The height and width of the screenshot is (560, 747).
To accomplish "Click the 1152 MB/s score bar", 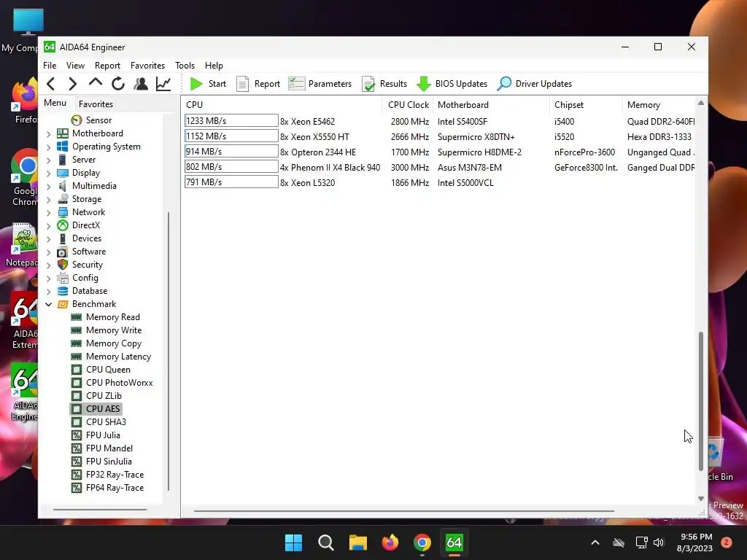I will [x=231, y=136].
